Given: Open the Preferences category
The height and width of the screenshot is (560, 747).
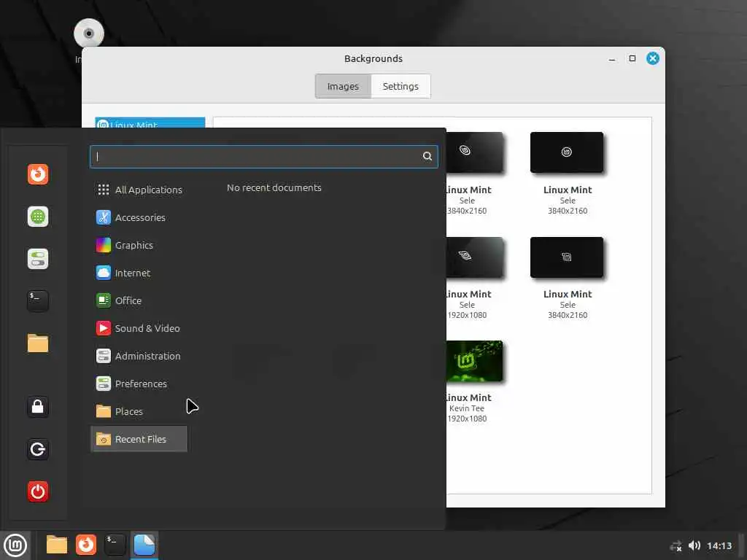Looking at the screenshot, I should pos(139,384).
